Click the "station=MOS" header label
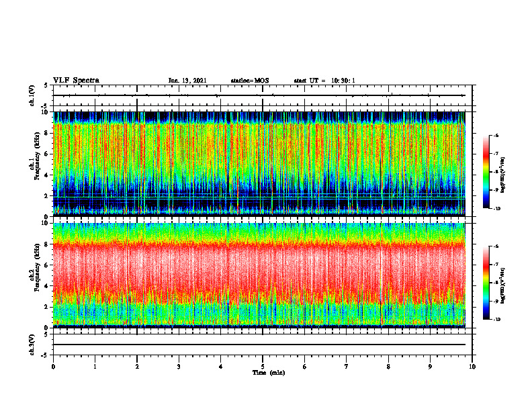 [250, 81]
